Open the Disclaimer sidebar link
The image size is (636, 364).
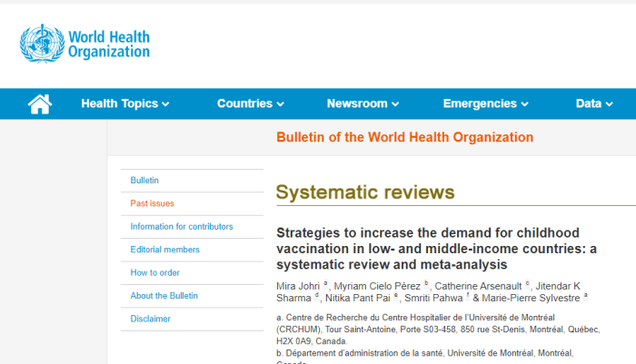click(151, 319)
